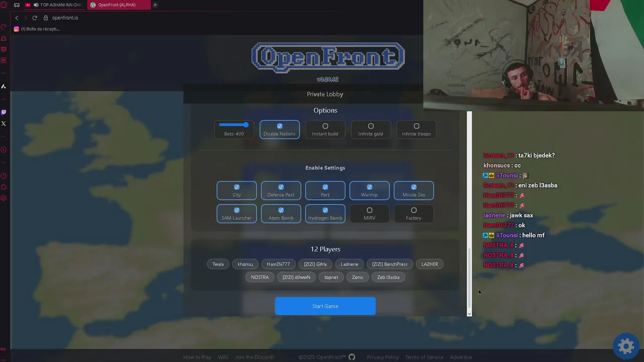Open browser settings gear in sidebar
The width and height of the screenshot is (644, 362).
tap(4, 198)
